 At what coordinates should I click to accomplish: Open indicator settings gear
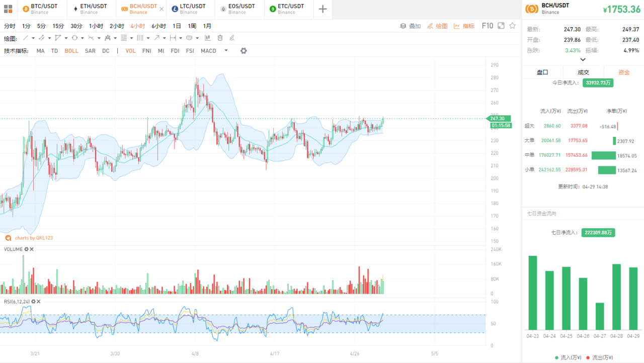click(244, 51)
